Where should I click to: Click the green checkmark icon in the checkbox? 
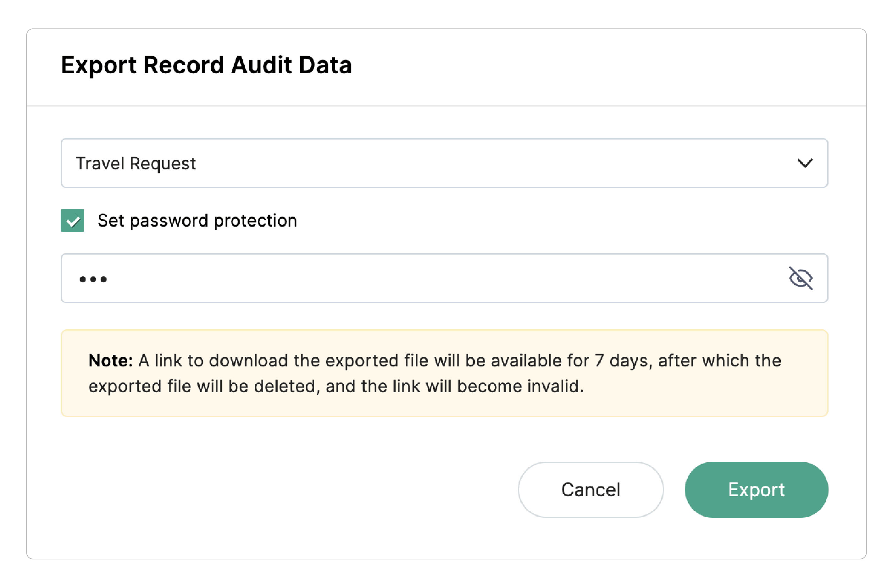pyautogui.click(x=73, y=221)
